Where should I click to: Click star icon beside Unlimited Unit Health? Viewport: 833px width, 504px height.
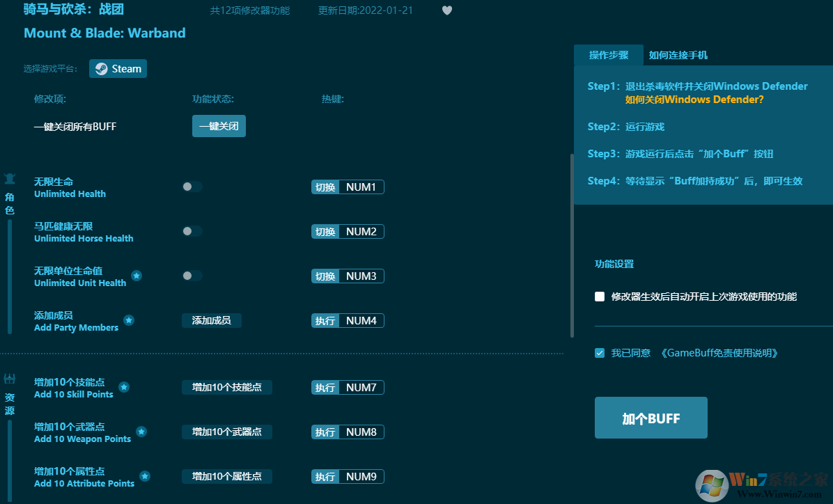(137, 275)
